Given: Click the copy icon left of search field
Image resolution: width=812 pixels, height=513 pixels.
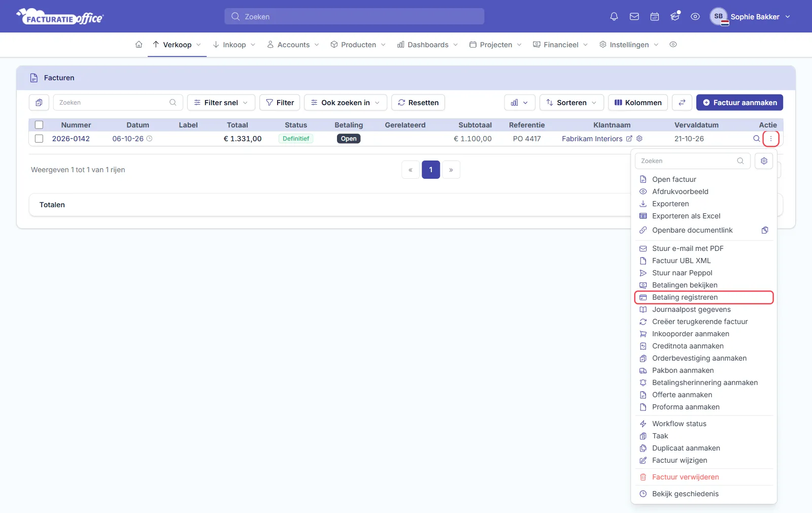Looking at the screenshot, I should pos(39,103).
